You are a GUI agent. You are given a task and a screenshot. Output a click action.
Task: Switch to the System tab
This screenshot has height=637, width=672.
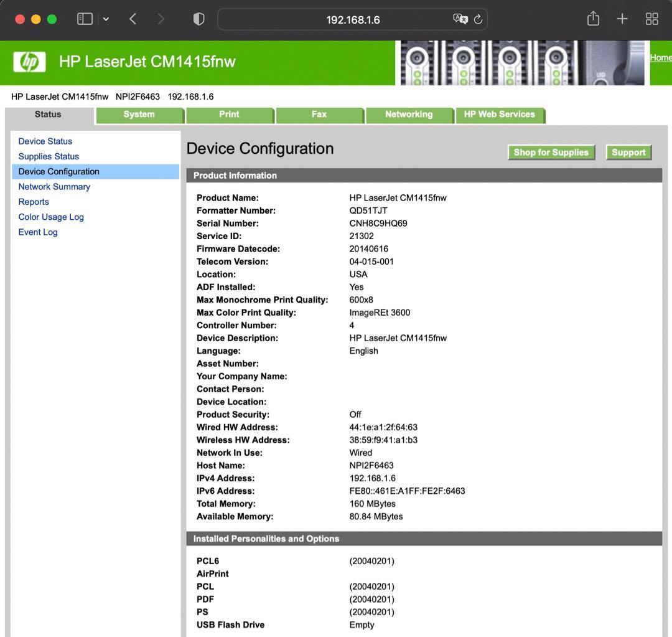coord(139,115)
